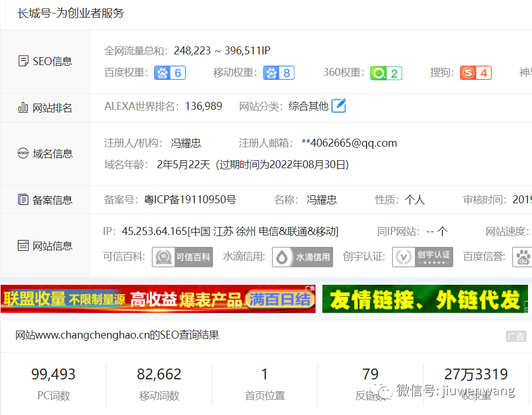Click the 网站排名 bar chart icon
The image size is (532, 415).
pyautogui.click(x=23, y=108)
